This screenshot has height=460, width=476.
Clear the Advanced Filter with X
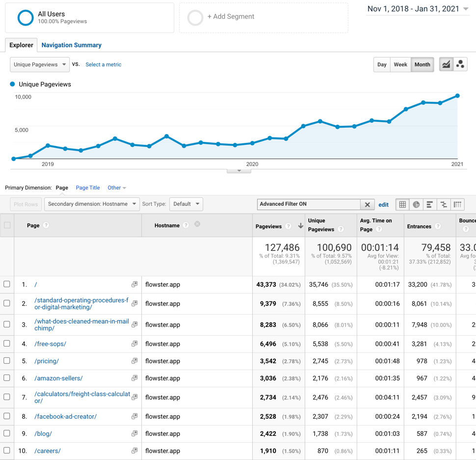coord(368,204)
